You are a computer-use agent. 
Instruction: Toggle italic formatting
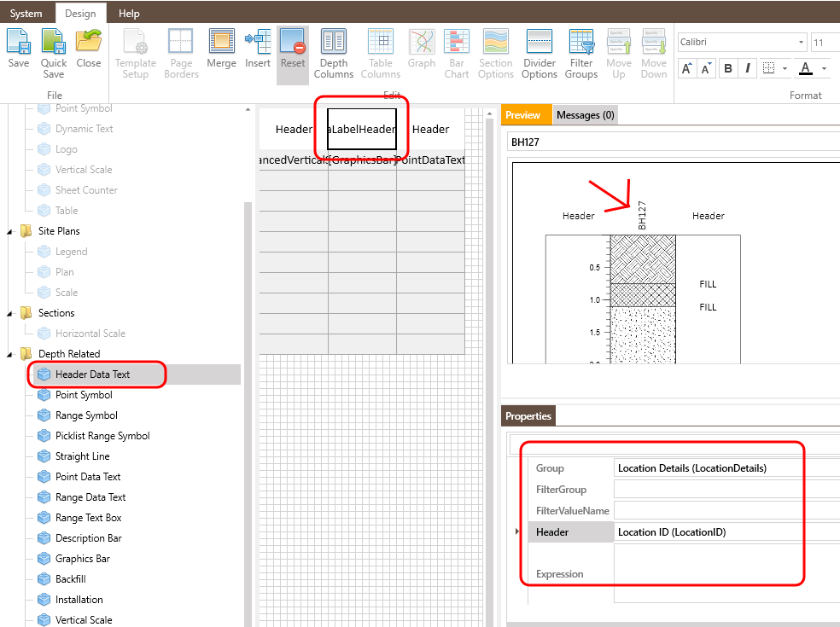coord(746,67)
